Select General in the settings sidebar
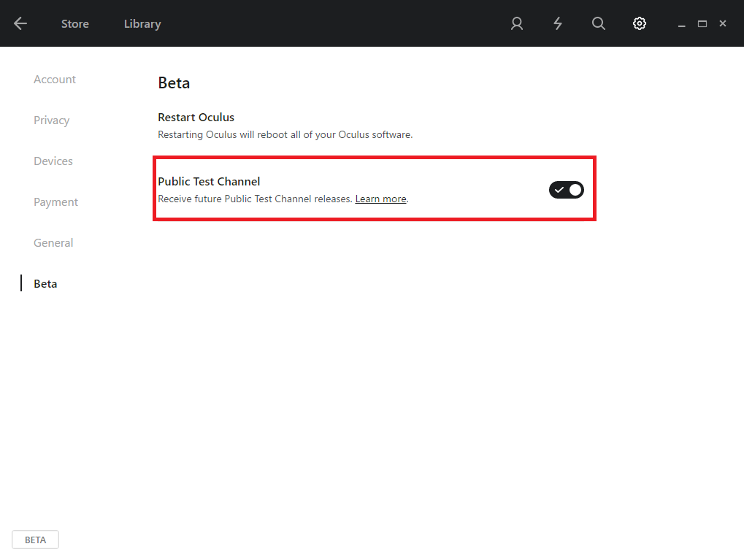Viewport: 744px width, 560px height. [53, 243]
